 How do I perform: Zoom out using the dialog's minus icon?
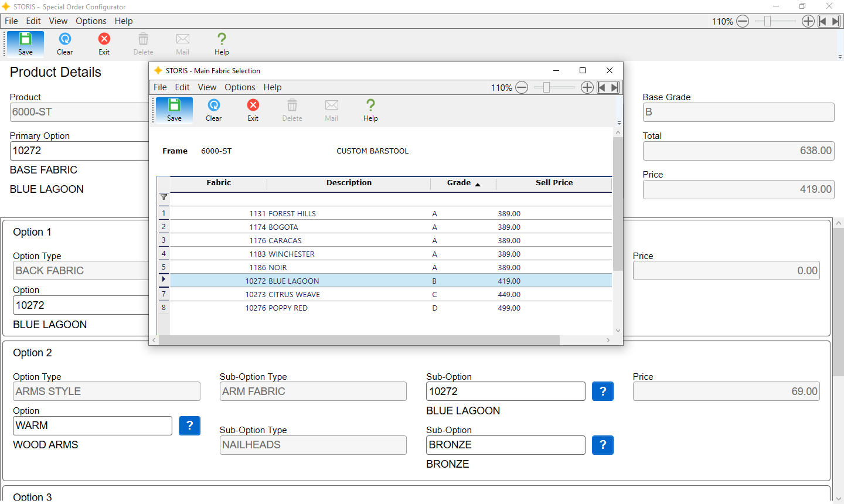point(522,87)
